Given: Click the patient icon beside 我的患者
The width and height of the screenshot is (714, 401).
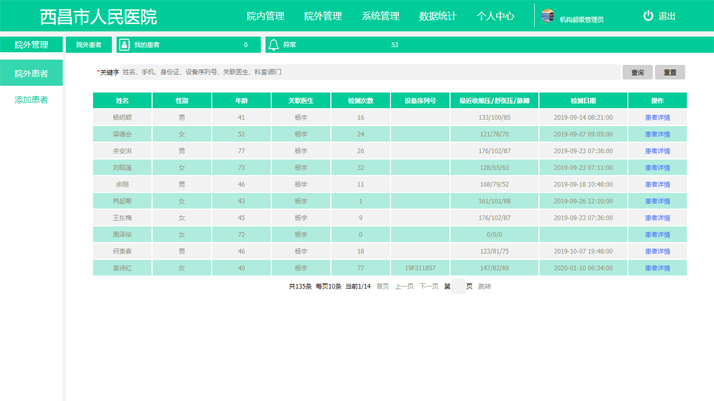Looking at the screenshot, I should [x=124, y=45].
